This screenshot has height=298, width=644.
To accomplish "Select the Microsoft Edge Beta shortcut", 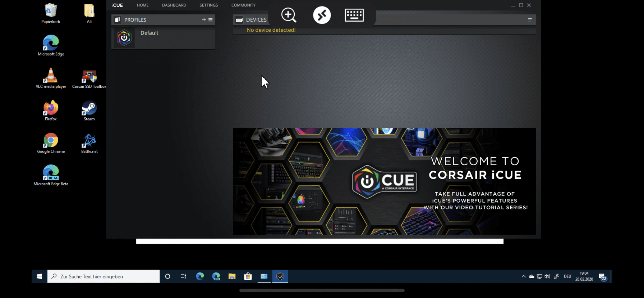I will click(x=51, y=175).
